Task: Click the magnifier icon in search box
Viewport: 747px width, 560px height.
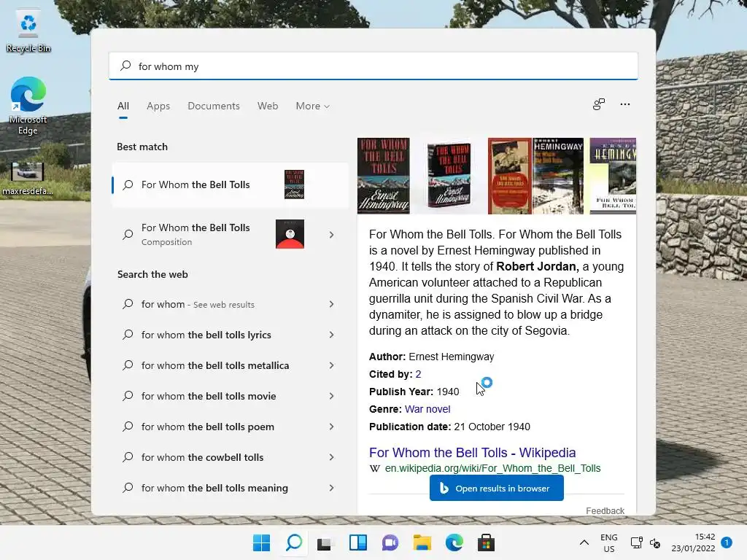Action: click(x=125, y=66)
